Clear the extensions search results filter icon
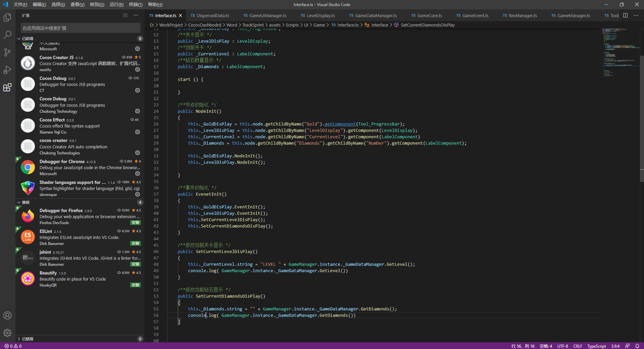Viewport: 644px width, 349px height. click(x=125, y=15)
